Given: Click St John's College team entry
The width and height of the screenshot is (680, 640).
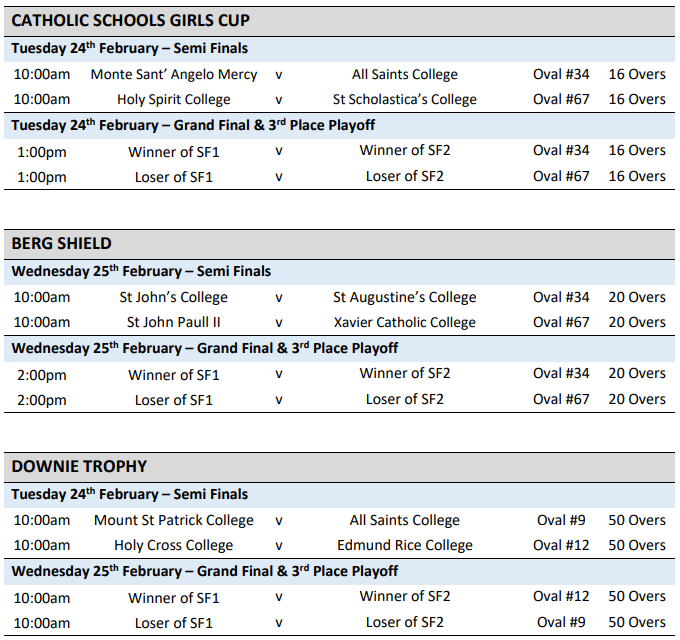Looking at the screenshot, I should point(174,297).
